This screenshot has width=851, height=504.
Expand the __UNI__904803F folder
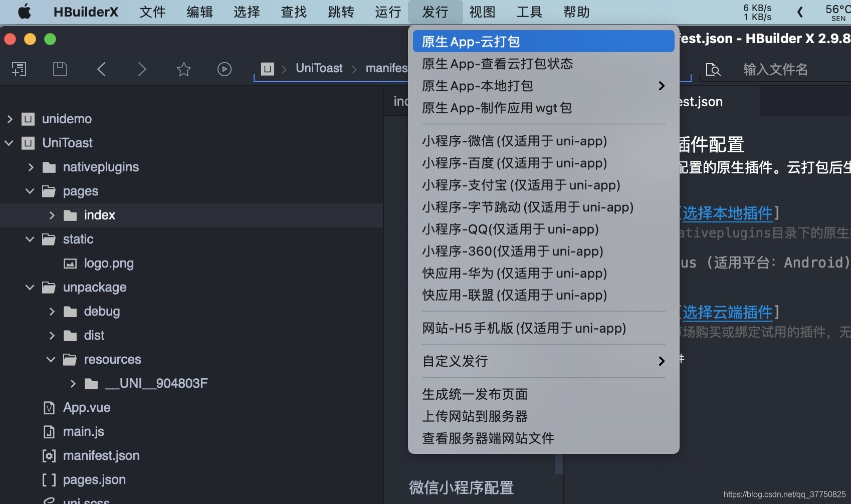[x=73, y=383]
